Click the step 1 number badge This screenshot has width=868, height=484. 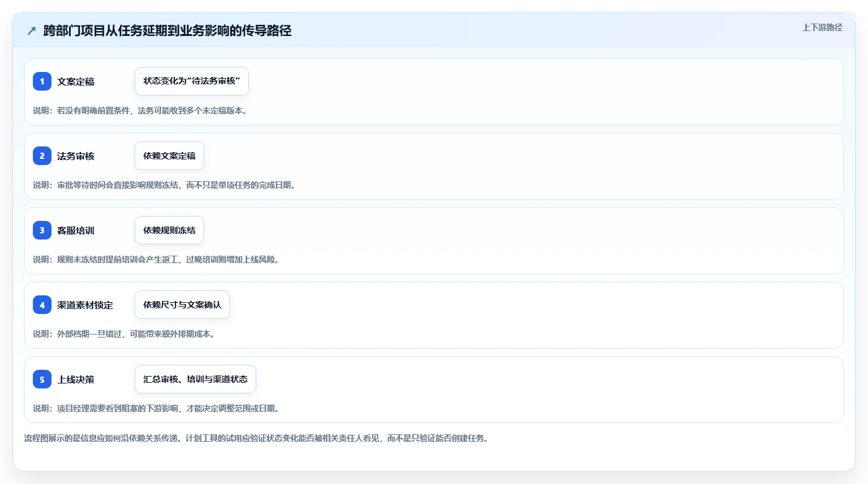(x=42, y=81)
